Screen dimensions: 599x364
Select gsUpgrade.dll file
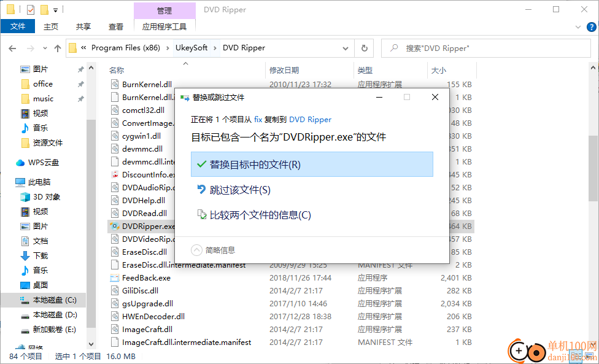(x=147, y=304)
